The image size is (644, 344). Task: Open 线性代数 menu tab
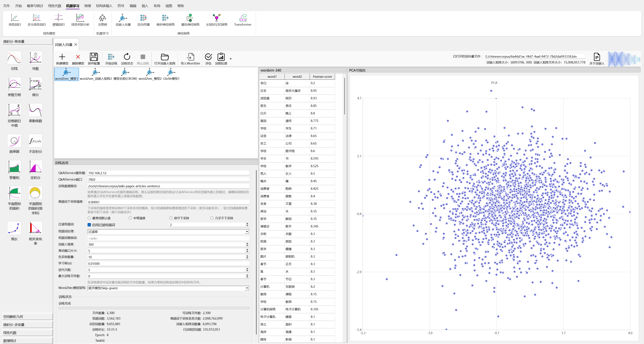55,6
